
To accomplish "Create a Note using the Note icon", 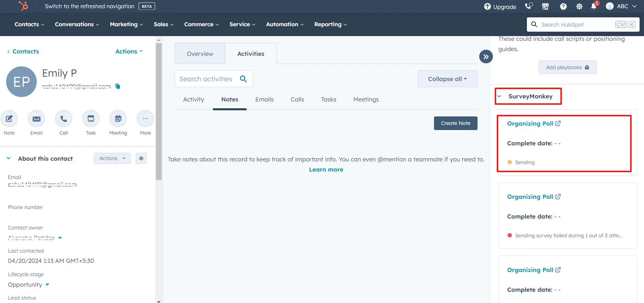I will tap(9, 118).
